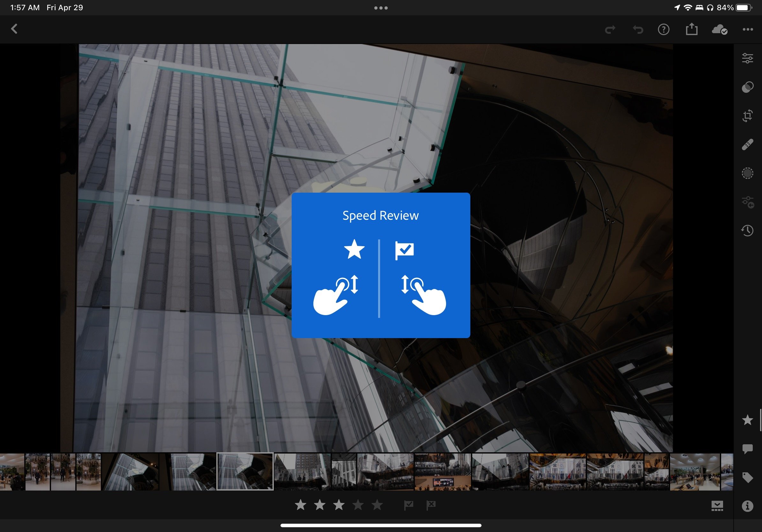Open the Previous settings sliders icon
The height and width of the screenshot is (532, 762).
747,202
